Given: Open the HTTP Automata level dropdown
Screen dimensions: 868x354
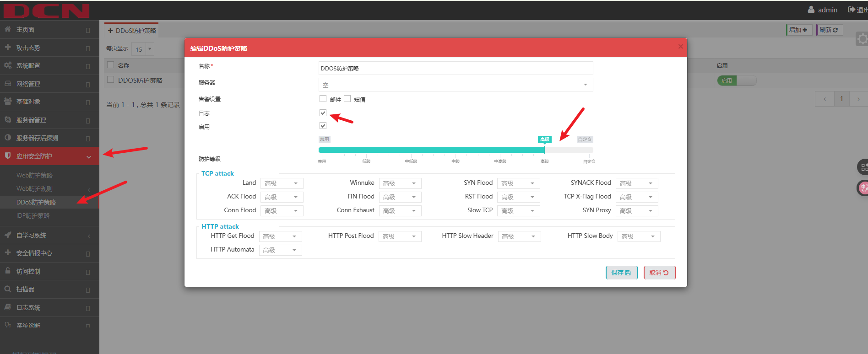Looking at the screenshot, I should coord(280,250).
